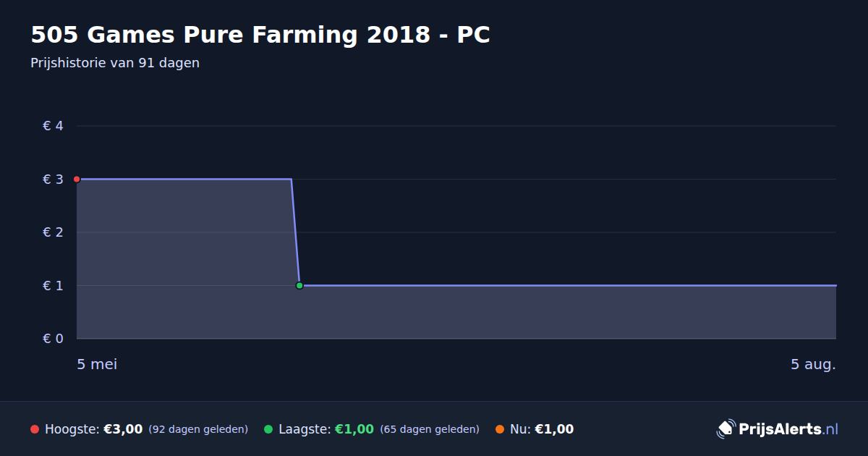Image resolution: width=868 pixels, height=456 pixels.
Task: Click the green lowest-price dot on chart
Action: pos(299,285)
